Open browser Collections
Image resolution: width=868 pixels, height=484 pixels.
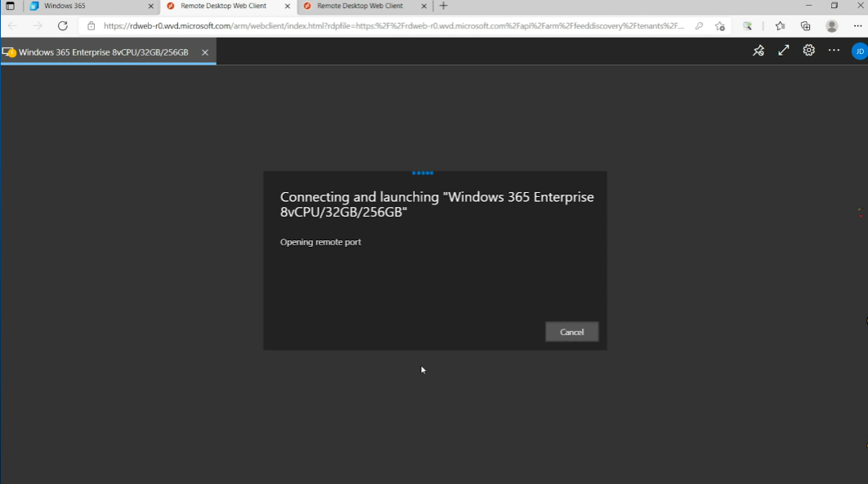pyautogui.click(x=805, y=26)
